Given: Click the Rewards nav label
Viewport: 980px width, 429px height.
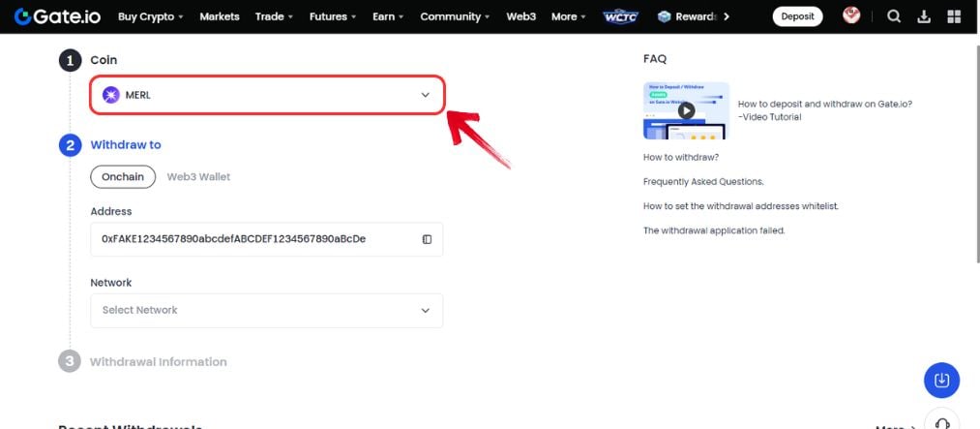Looking at the screenshot, I should point(696,16).
